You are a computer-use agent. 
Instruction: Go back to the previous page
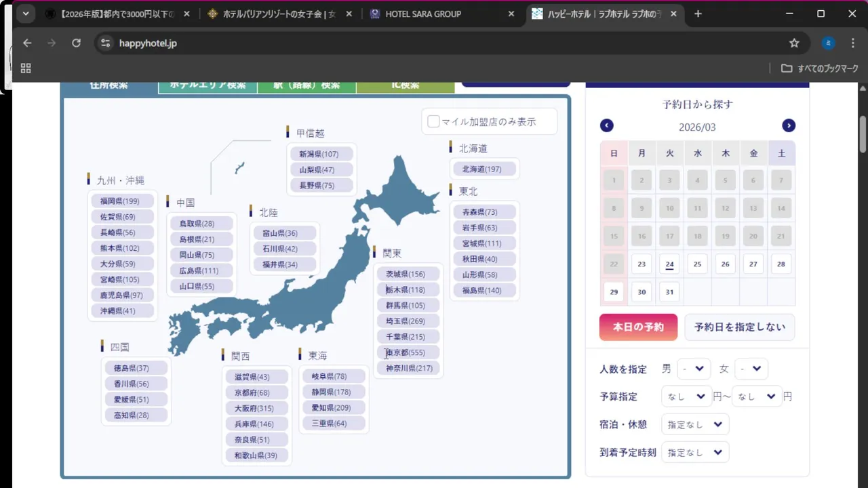point(27,43)
